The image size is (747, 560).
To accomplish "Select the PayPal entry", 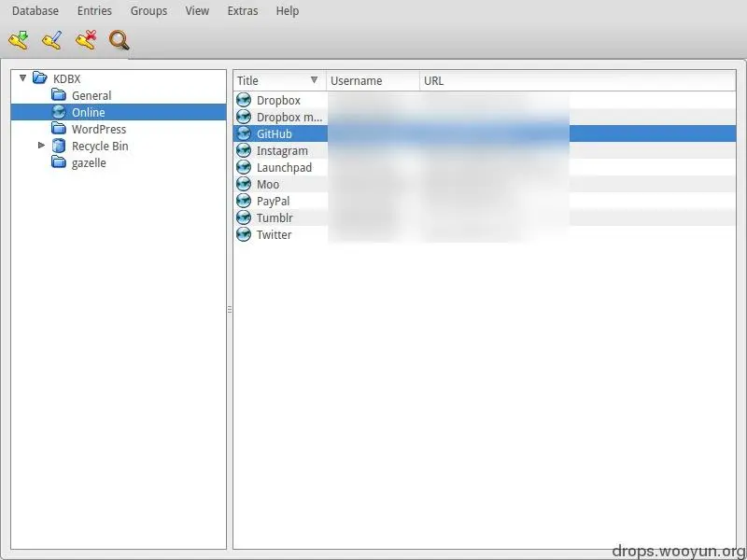I will click(x=485, y=201).
